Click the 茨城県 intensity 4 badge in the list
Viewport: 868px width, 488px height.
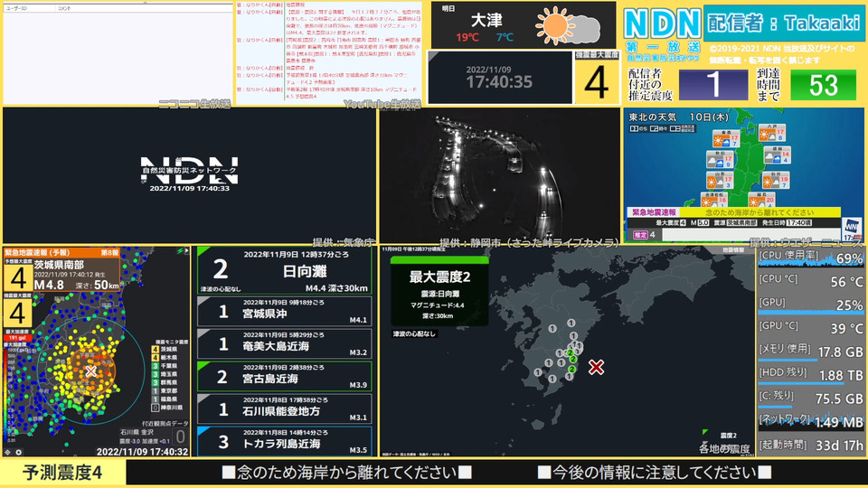pyautogui.click(x=156, y=349)
